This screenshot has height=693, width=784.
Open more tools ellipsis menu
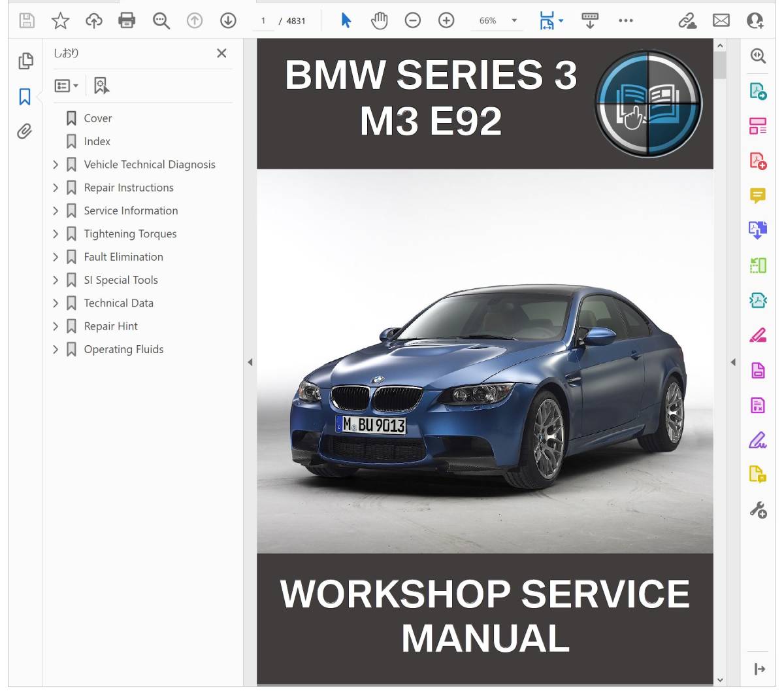(x=625, y=21)
